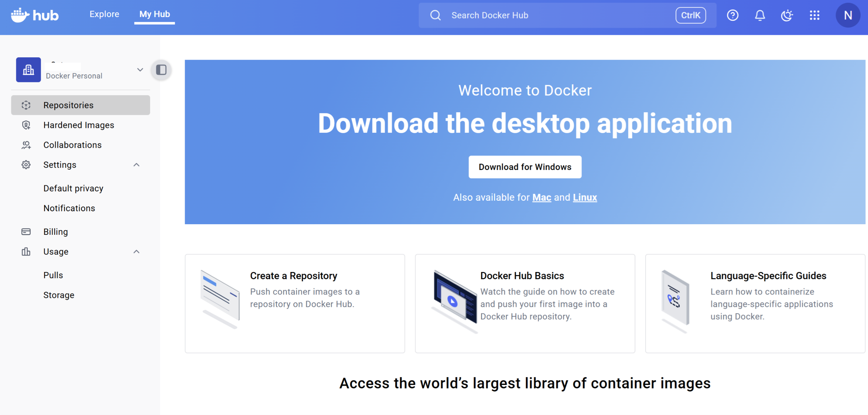Click Download for Windows button
868x415 pixels.
coord(525,167)
